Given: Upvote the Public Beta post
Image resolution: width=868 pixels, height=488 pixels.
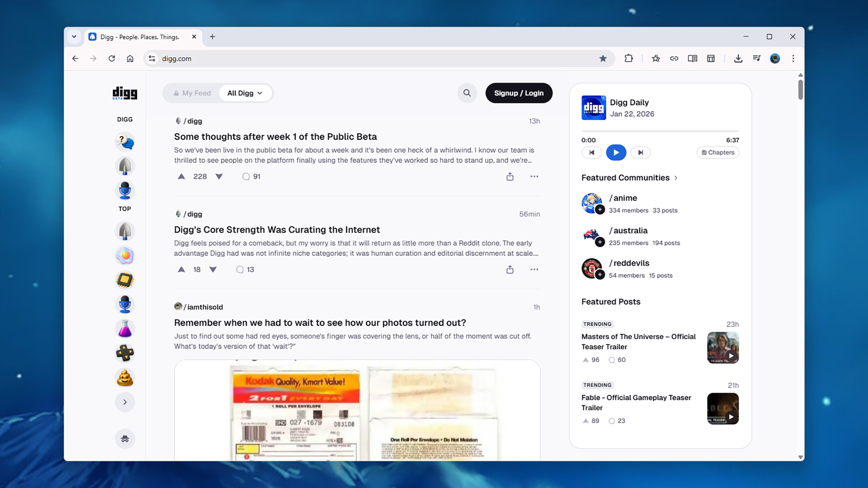Looking at the screenshot, I should click(181, 176).
